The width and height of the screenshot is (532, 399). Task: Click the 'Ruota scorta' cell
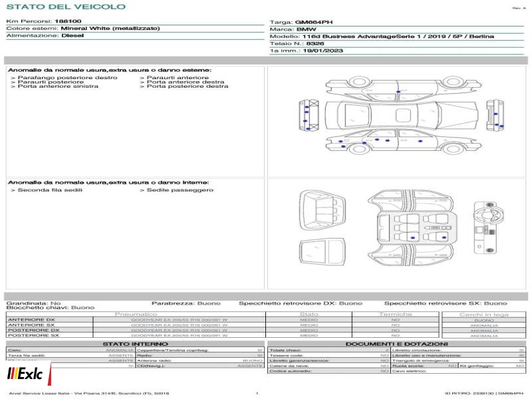click(424, 366)
